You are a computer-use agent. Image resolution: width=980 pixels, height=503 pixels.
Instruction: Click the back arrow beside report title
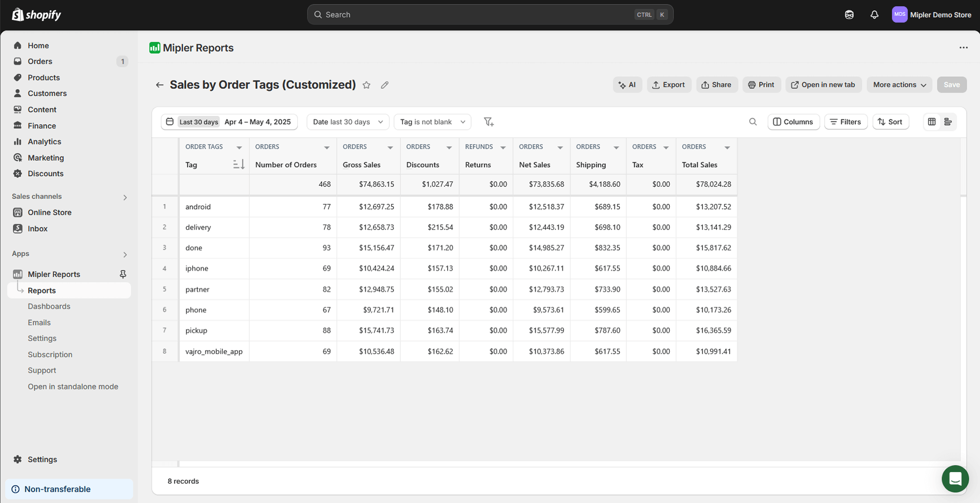pyautogui.click(x=159, y=85)
